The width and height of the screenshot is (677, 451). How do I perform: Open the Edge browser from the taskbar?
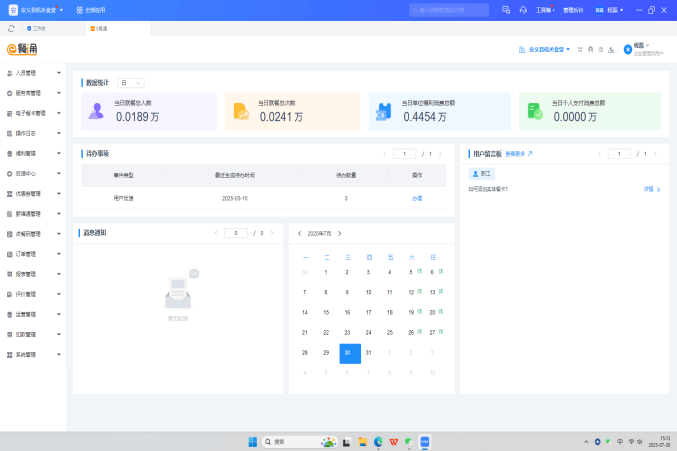378,441
